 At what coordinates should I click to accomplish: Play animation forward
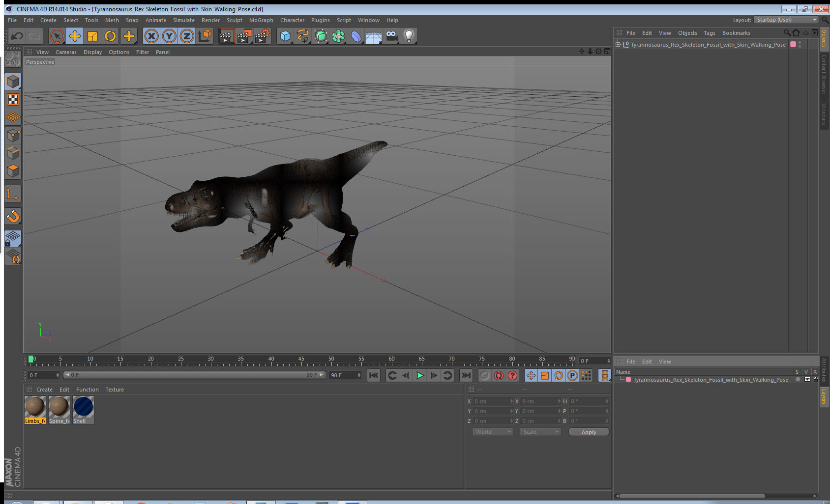click(420, 375)
